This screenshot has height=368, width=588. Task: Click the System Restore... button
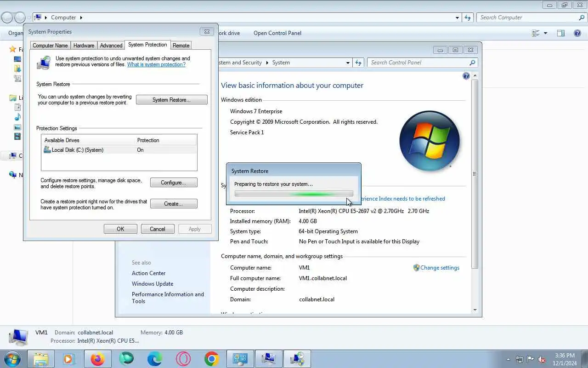171,100
